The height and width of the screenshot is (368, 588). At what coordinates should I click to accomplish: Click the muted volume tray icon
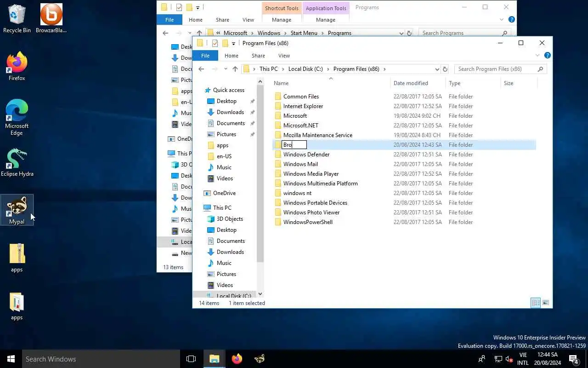pos(509,359)
